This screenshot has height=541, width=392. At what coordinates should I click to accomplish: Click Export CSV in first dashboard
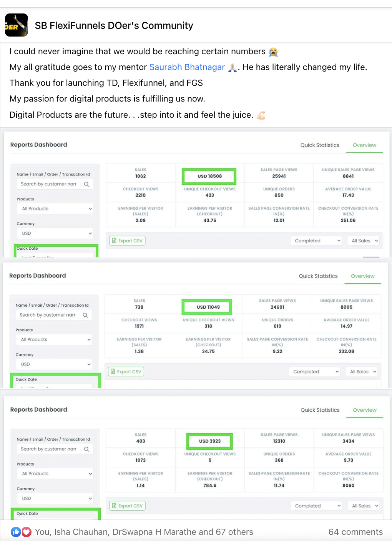(x=128, y=241)
